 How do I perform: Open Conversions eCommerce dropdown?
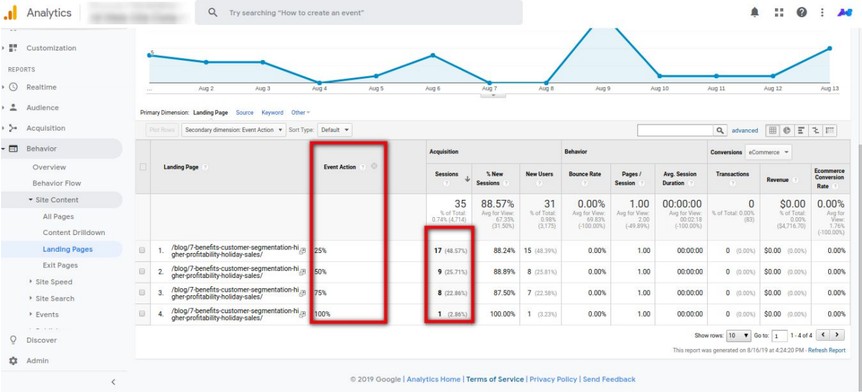click(769, 152)
